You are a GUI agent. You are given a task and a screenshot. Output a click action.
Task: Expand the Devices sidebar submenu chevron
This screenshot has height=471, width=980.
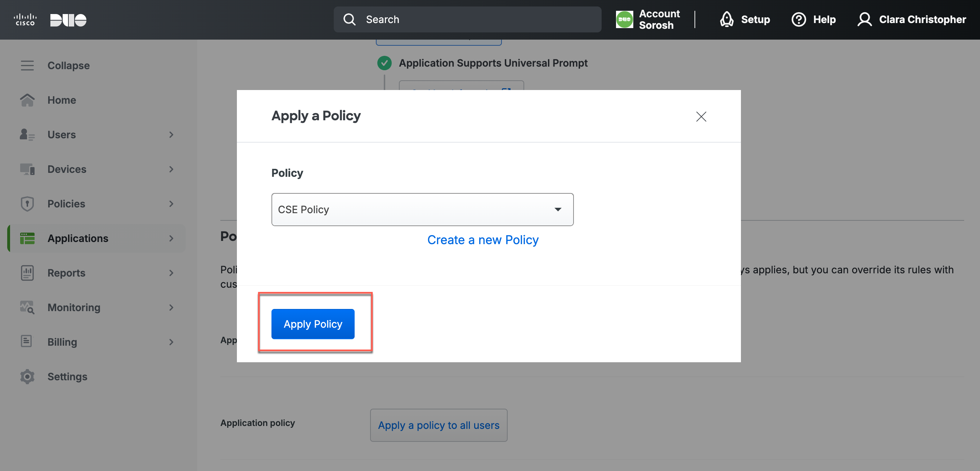click(171, 169)
